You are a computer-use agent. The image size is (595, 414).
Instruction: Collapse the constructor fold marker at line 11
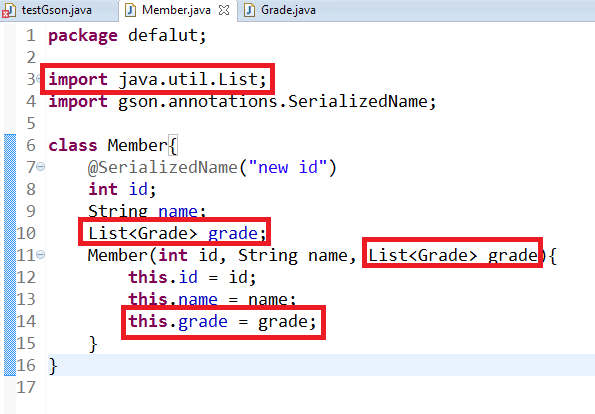pyautogui.click(x=41, y=254)
